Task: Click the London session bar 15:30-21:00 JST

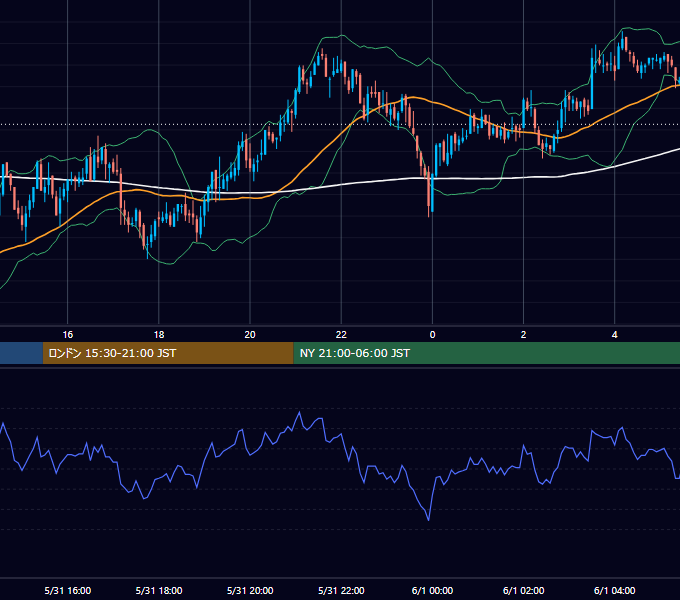Action: 168,353
